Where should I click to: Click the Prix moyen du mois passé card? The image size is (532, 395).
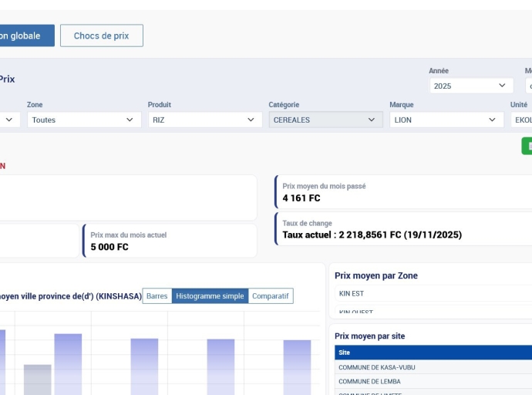coord(403,192)
